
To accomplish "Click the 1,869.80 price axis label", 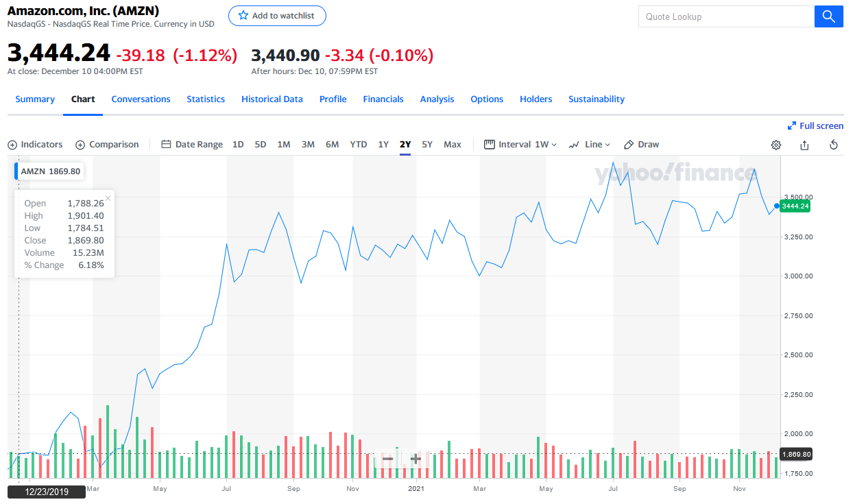I will coord(796,454).
